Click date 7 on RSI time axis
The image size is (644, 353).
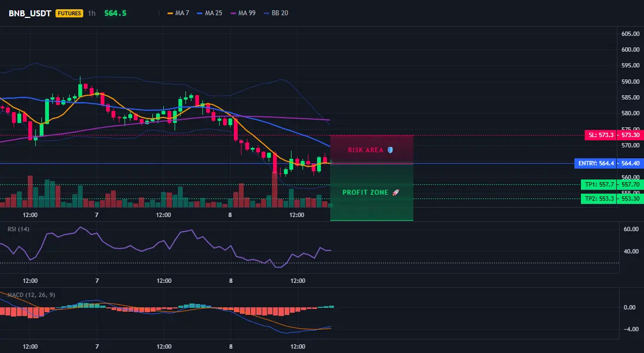(97, 281)
